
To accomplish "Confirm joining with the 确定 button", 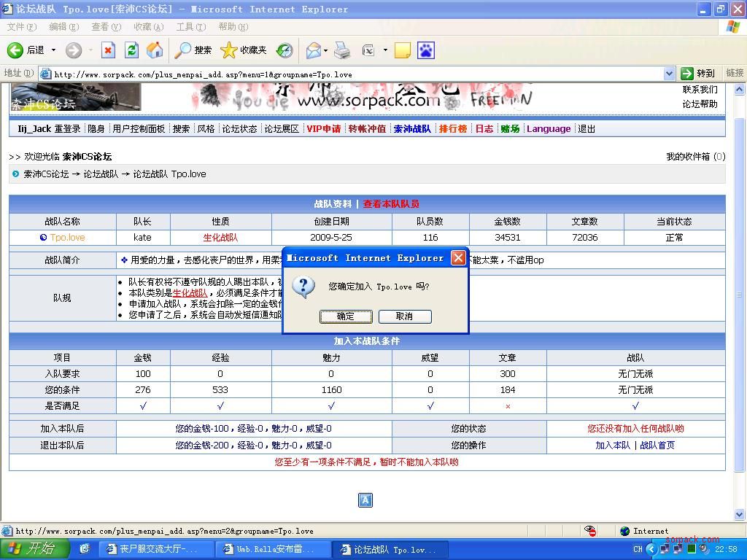I will (x=346, y=316).
